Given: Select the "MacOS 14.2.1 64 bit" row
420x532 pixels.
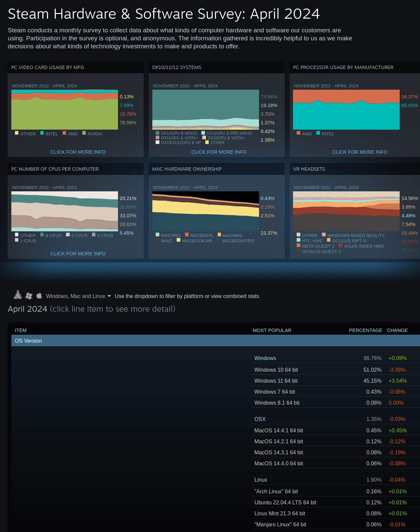Looking at the screenshot, I should 335,441.
